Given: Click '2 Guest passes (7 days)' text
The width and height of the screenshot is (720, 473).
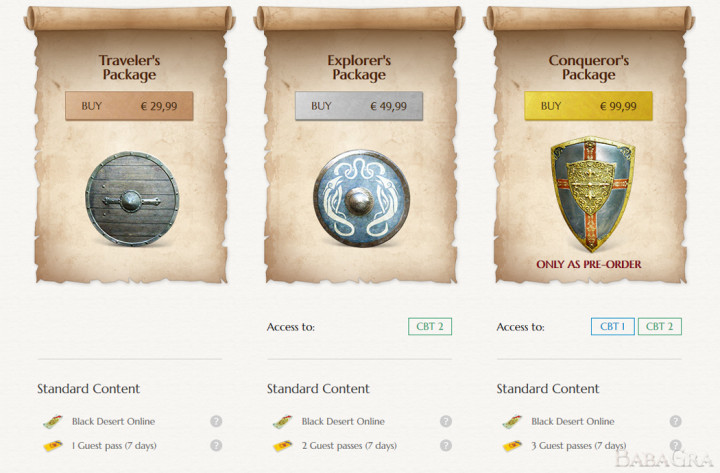Looking at the screenshot, I should [349, 445].
